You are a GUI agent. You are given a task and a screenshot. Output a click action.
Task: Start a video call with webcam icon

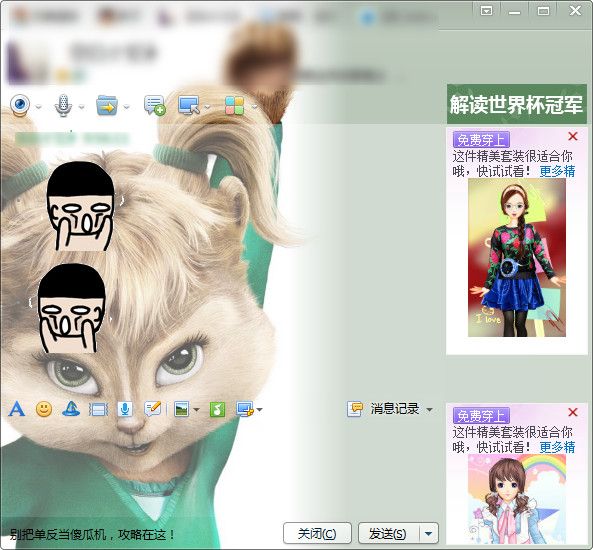[x=20, y=105]
